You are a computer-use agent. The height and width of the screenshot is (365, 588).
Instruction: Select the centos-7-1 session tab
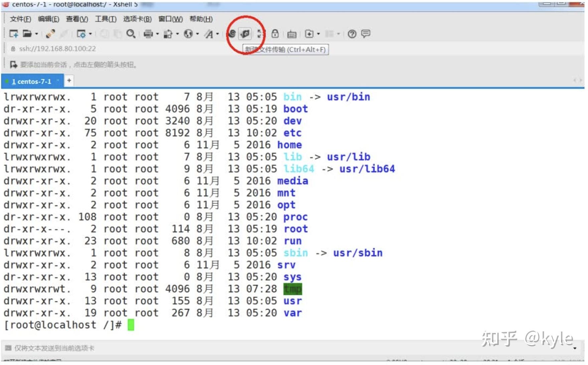tap(32, 81)
